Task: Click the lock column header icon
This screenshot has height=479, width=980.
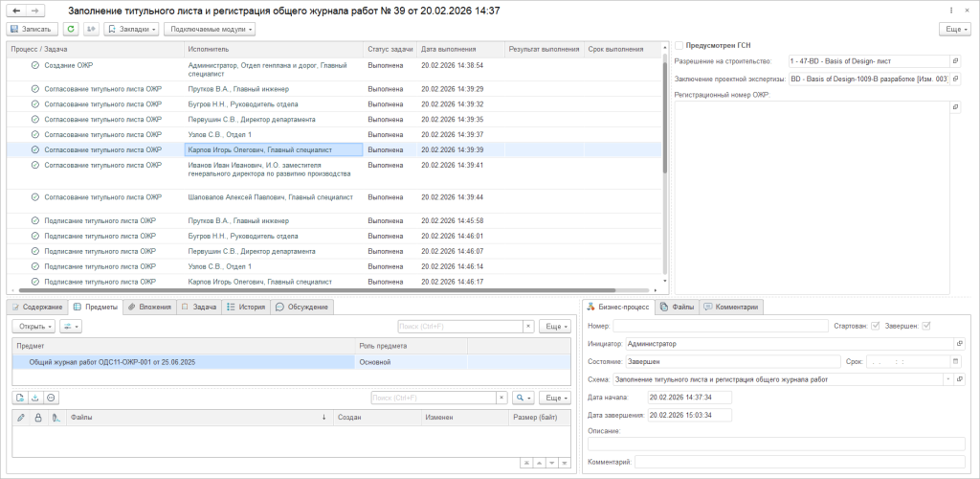Action: click(37, 417)
